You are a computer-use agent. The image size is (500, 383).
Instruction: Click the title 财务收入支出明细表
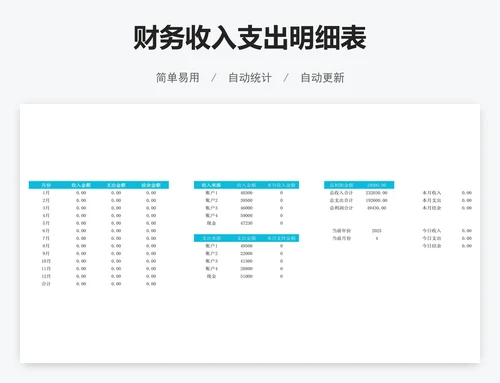click(250, 38)
